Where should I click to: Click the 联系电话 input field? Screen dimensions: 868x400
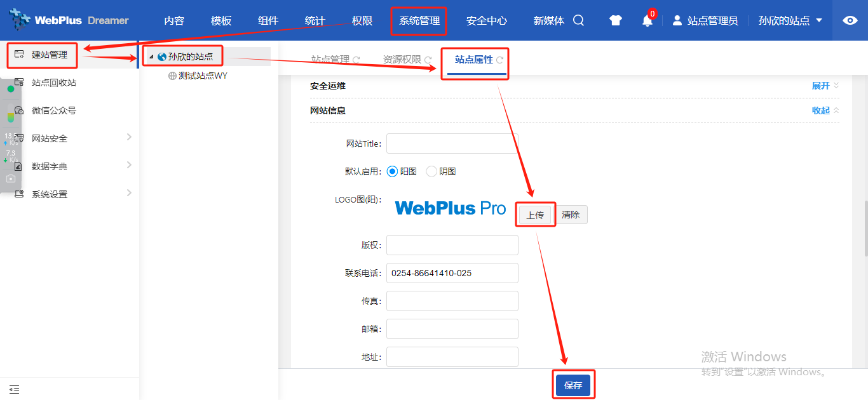pos(452,273)
